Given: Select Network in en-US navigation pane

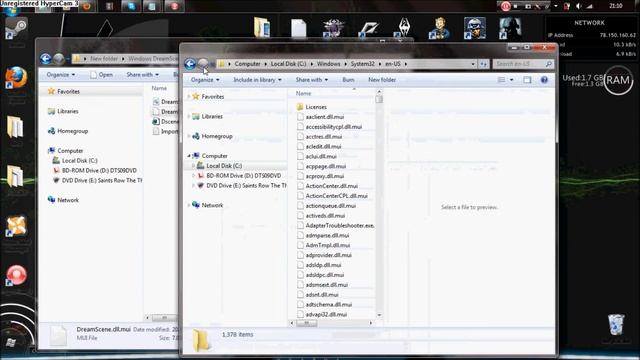Looking at the screenshot, I should 212,205.
